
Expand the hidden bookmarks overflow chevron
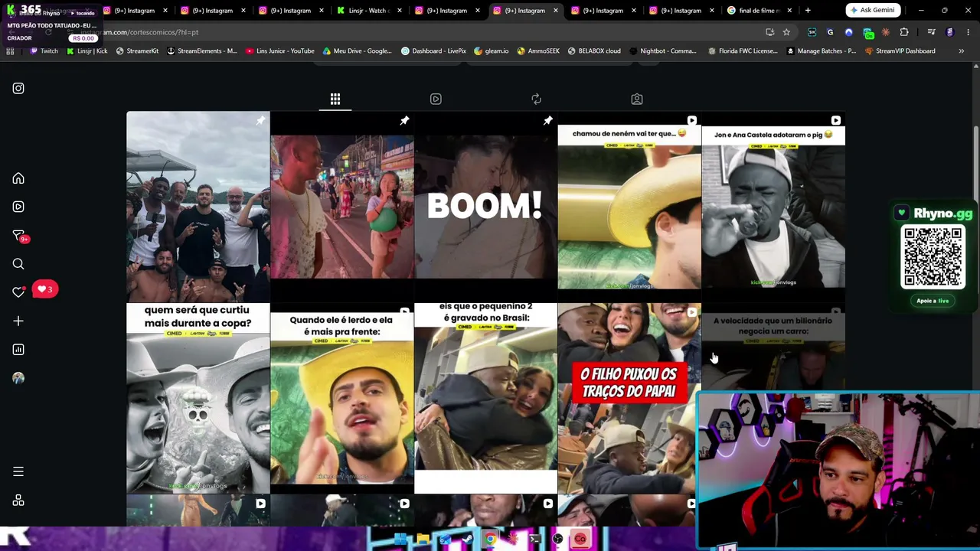click(961, 51)
